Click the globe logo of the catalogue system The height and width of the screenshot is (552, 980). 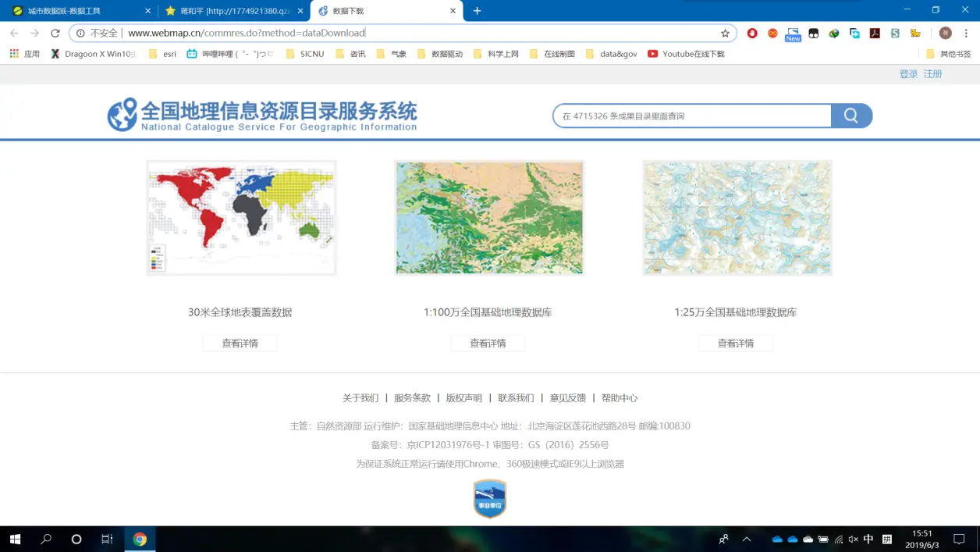coord(123,115)
